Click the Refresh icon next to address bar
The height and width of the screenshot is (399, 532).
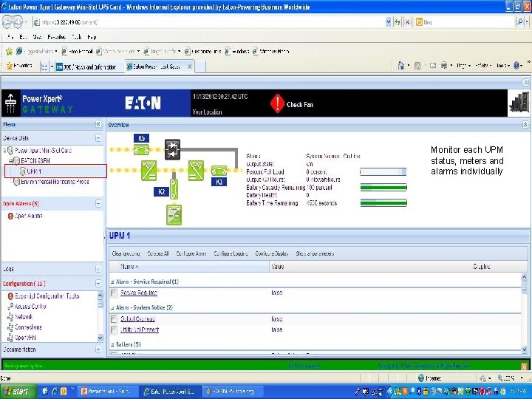point(398,22)
